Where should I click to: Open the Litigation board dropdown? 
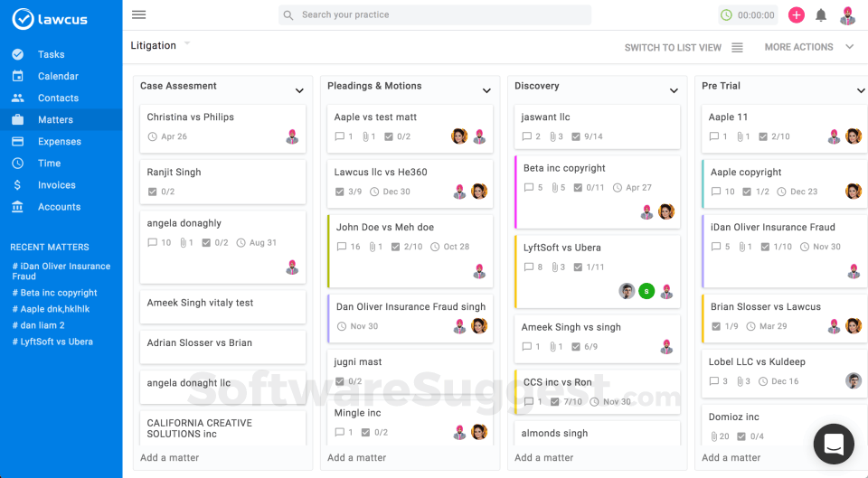point(187,43)
